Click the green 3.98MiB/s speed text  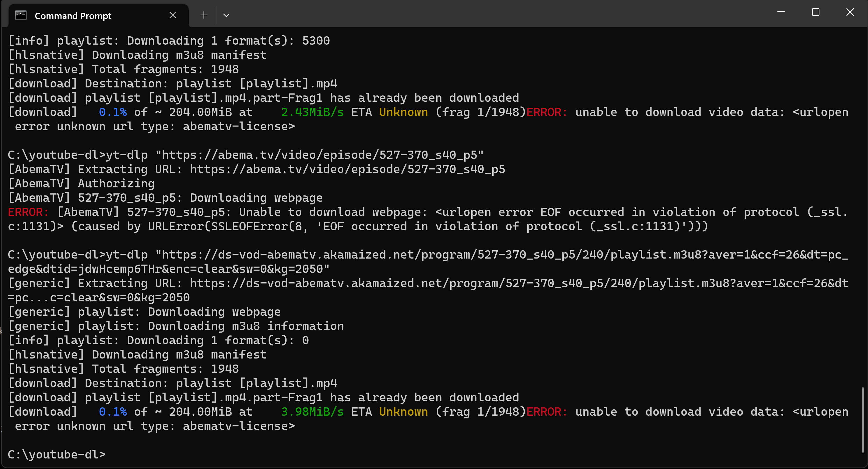tap(312, 412)
